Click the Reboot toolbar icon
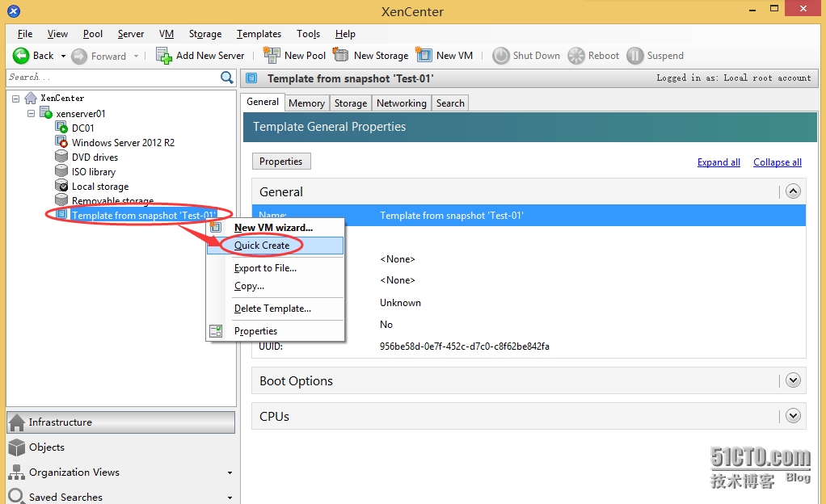The height and width of the screenshot is (504, 826). (576, 56)
